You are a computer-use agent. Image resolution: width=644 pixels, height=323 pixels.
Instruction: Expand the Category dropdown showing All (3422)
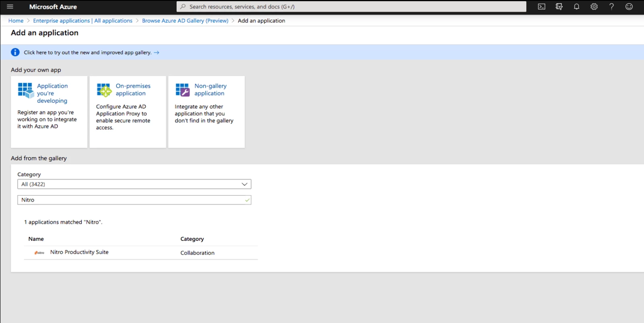[134, 184]
